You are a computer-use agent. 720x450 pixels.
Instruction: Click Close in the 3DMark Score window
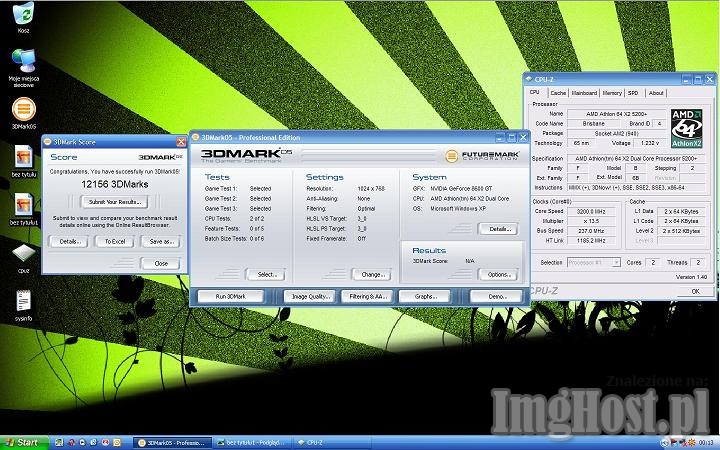161,264
